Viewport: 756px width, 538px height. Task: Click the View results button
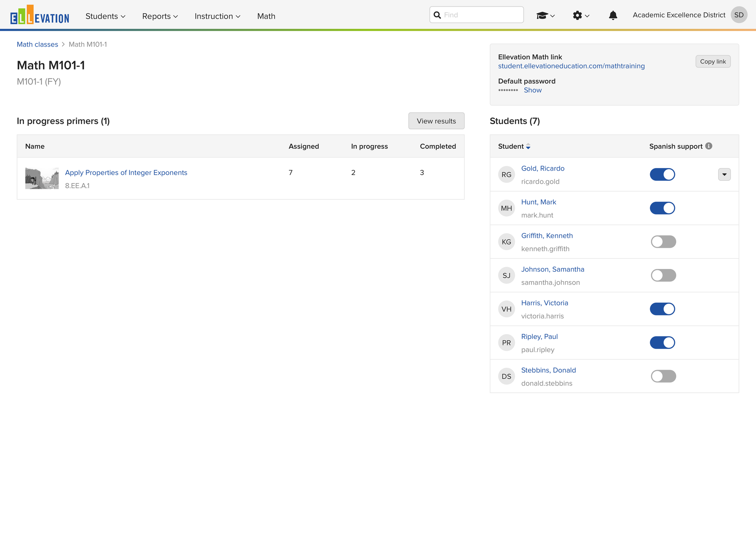(x=436, y=121)
